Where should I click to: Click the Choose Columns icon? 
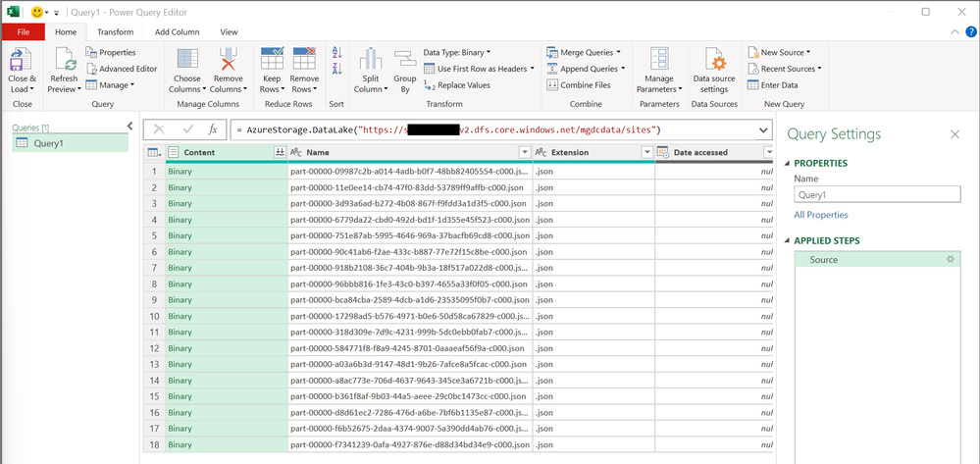(x=187, y=60)
